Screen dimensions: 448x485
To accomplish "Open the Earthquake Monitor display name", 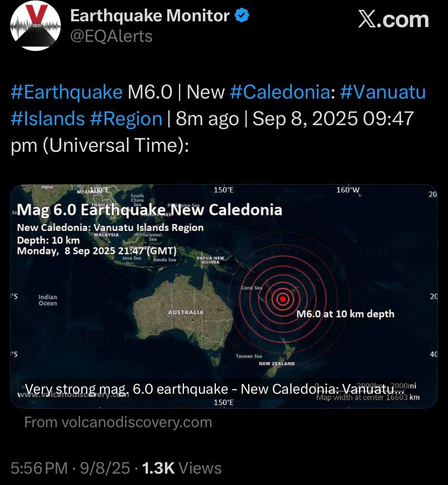I will 150,16.
